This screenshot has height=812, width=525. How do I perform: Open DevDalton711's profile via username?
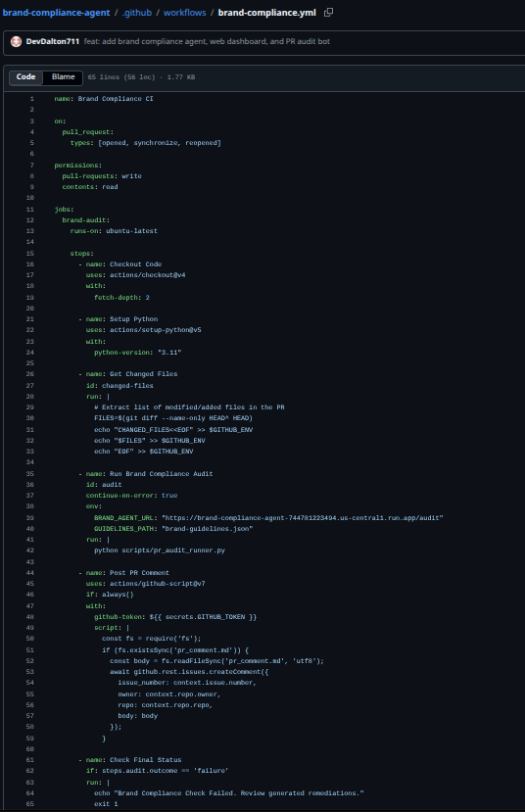click(52, 41)
